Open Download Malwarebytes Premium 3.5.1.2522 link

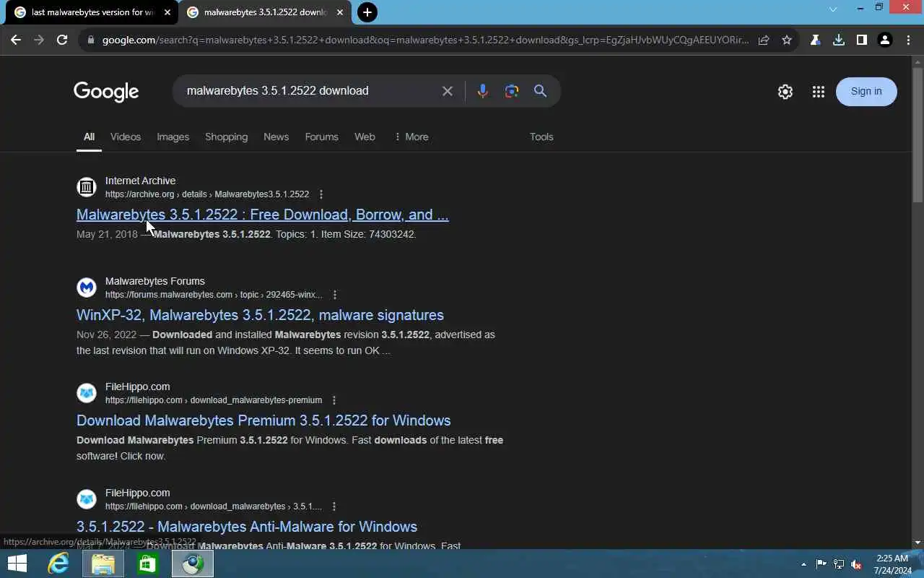tap(263, 420)
